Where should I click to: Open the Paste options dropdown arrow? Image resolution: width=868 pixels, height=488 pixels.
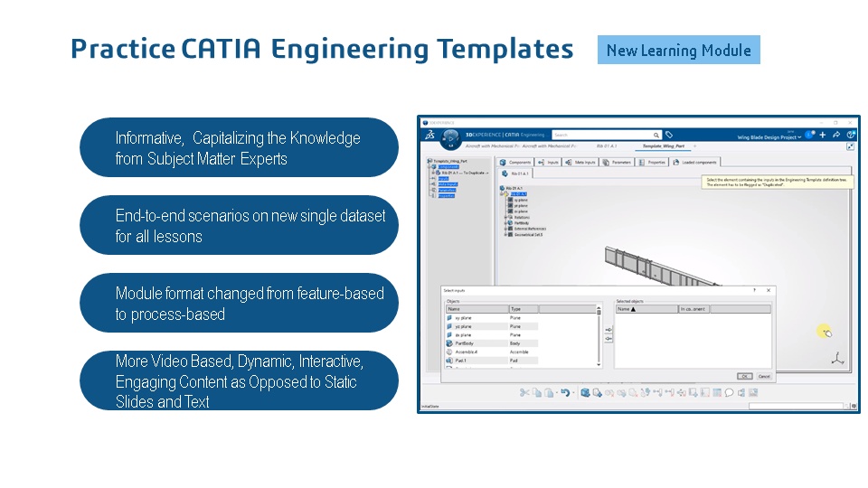pyautogui.click(x=556, y=393)
